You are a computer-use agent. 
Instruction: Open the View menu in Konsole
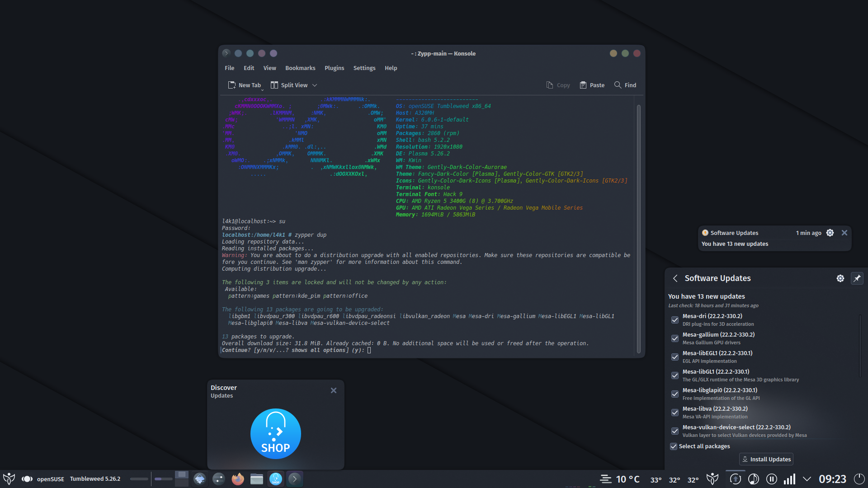tap(269, 68)
